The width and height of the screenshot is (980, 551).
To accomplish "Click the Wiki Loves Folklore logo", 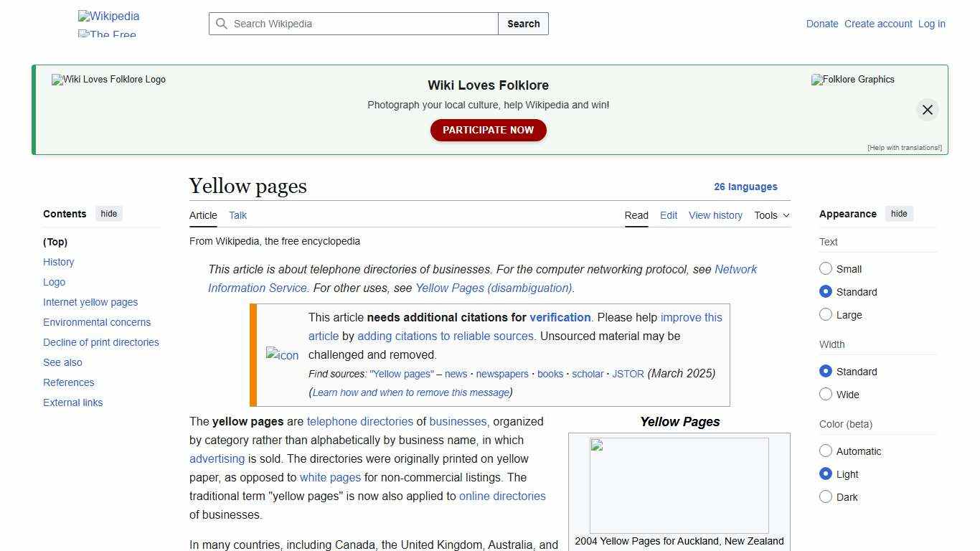I will coord(108,80).
